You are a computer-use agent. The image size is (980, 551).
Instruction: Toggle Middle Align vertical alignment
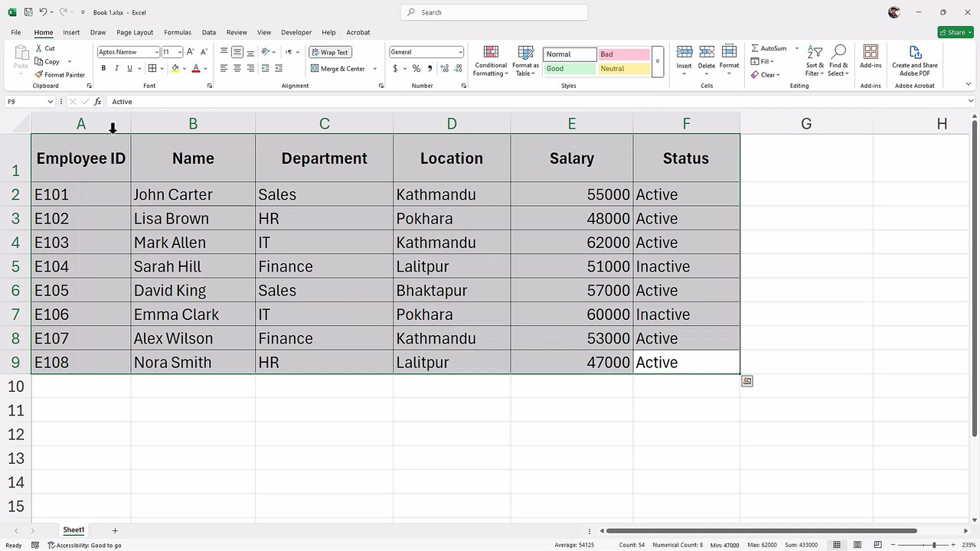237,52
